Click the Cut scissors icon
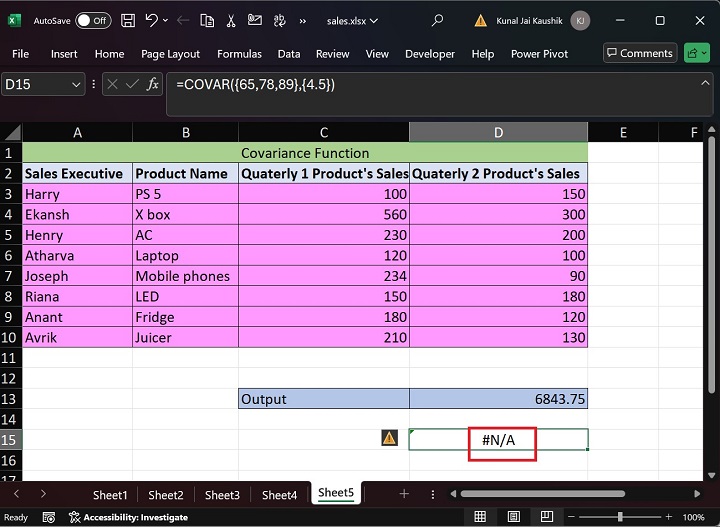The width and height of the screenshot is (720, 527). click(230, 20)
